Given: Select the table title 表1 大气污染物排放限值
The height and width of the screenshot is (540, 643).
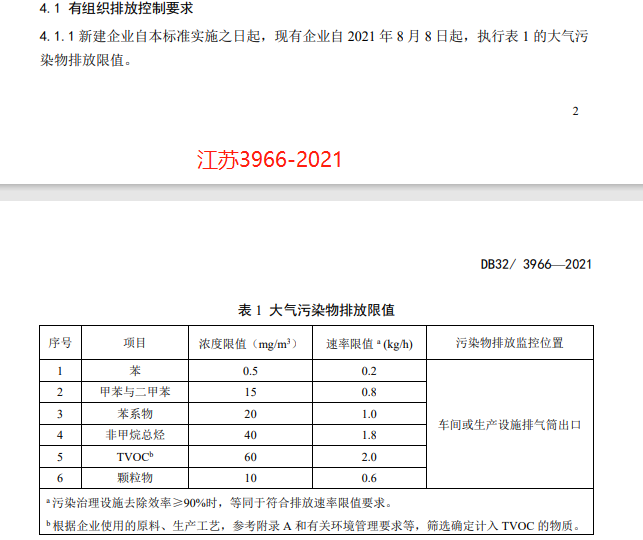Looking at the screenshot, I should click(316, 310).
